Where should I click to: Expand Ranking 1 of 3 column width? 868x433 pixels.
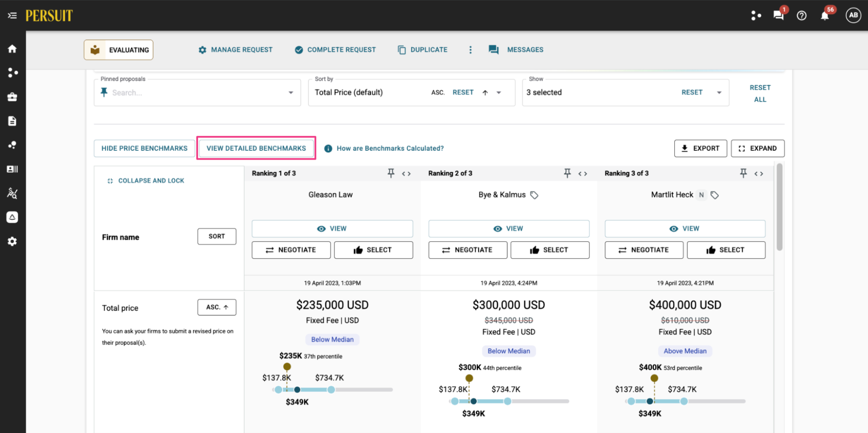[406, 174]
